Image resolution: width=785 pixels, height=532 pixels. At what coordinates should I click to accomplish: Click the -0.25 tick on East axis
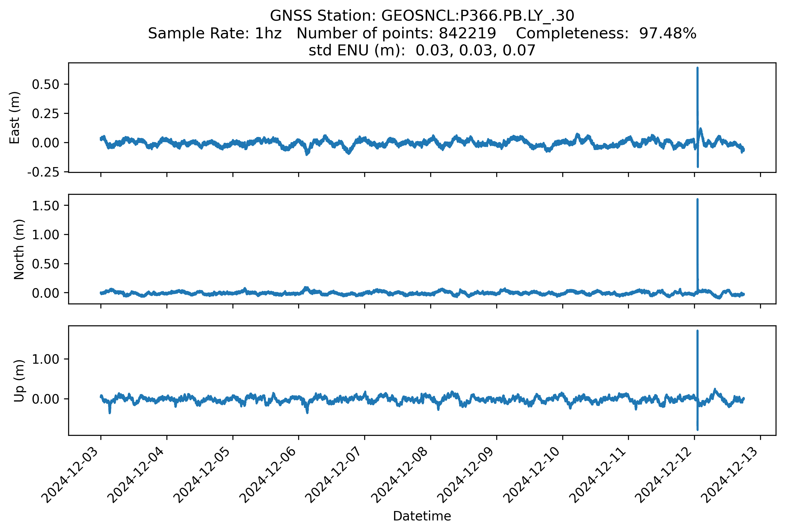tap(43, 172)
